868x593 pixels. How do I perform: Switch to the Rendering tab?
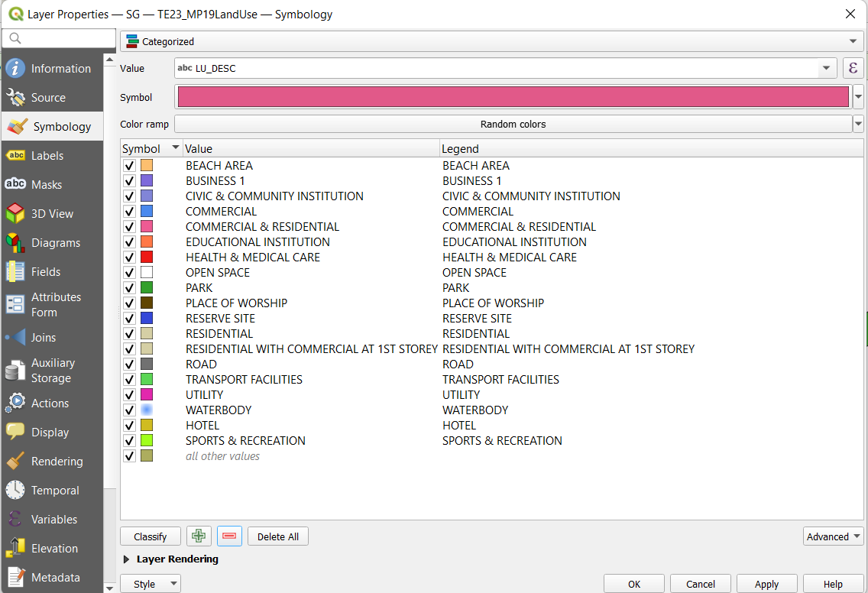pyautogui.click(x=57, y=462)
